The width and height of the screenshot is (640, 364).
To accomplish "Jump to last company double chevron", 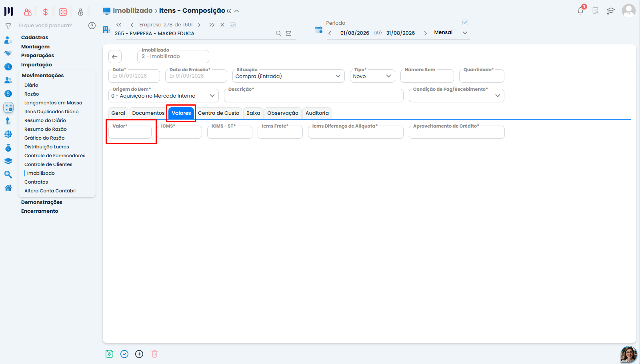I will click(x=212, y=25).
